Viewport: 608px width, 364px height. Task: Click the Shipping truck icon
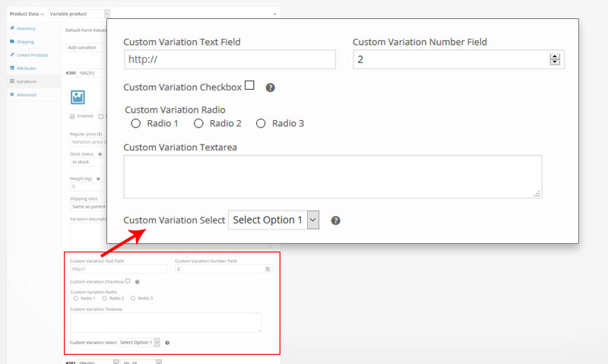(x=12, y=42)
